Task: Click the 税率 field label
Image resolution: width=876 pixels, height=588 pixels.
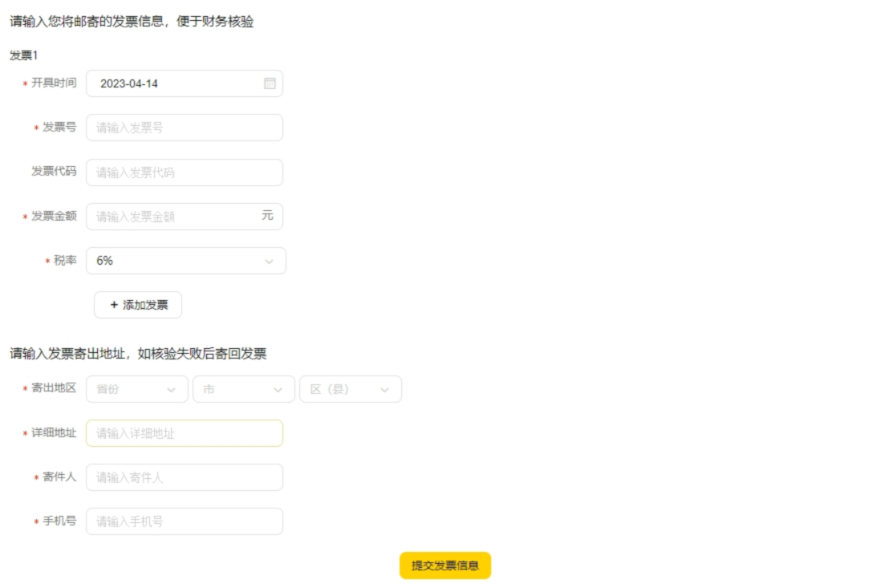Action: (x=65, y=261)
